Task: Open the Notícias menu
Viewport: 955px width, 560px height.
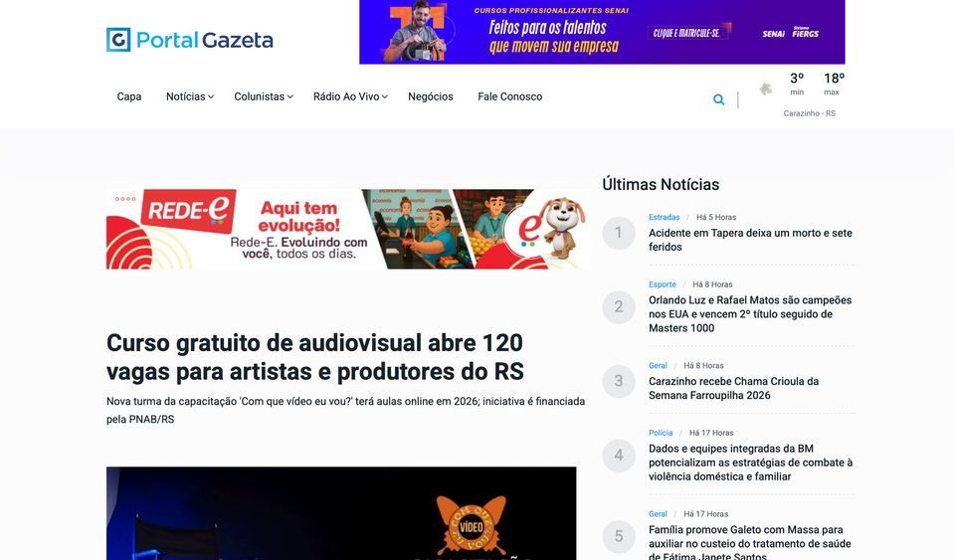Action: pyautogui.click(x=186, y=96)
